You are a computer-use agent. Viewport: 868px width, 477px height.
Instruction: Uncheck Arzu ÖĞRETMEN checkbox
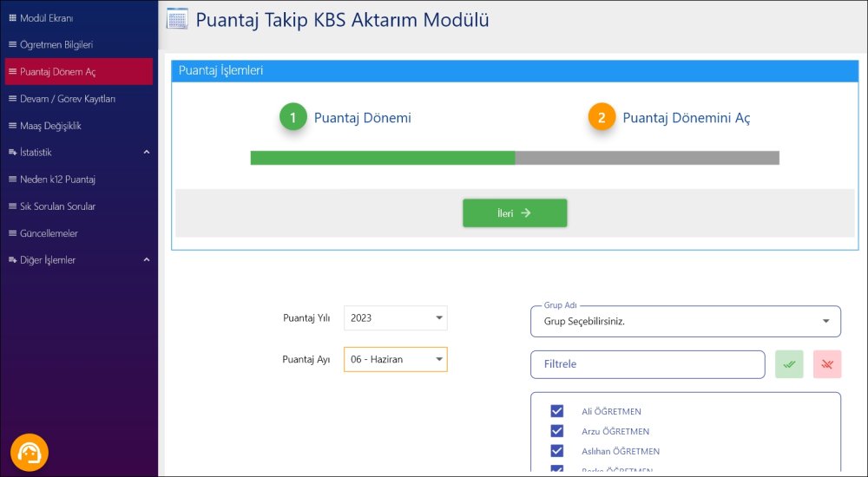[x=557, y=431]
